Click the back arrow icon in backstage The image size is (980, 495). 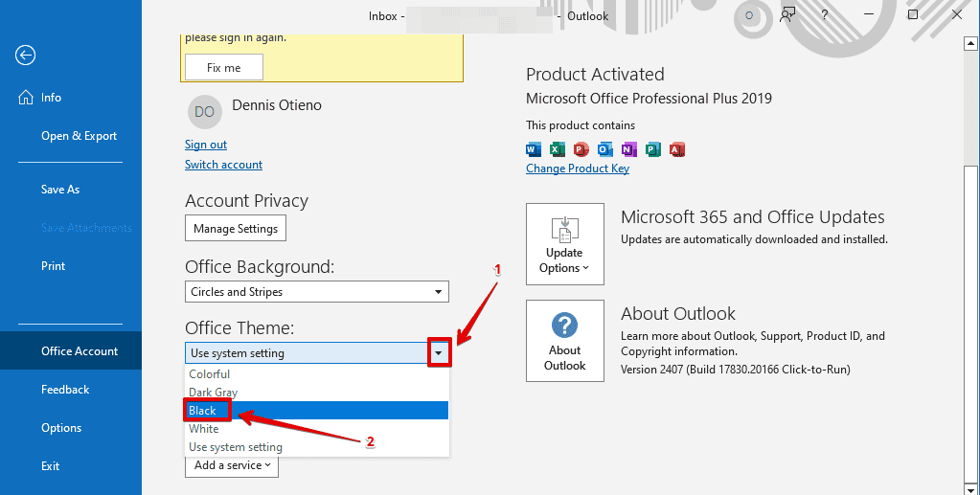coord(26,55)
